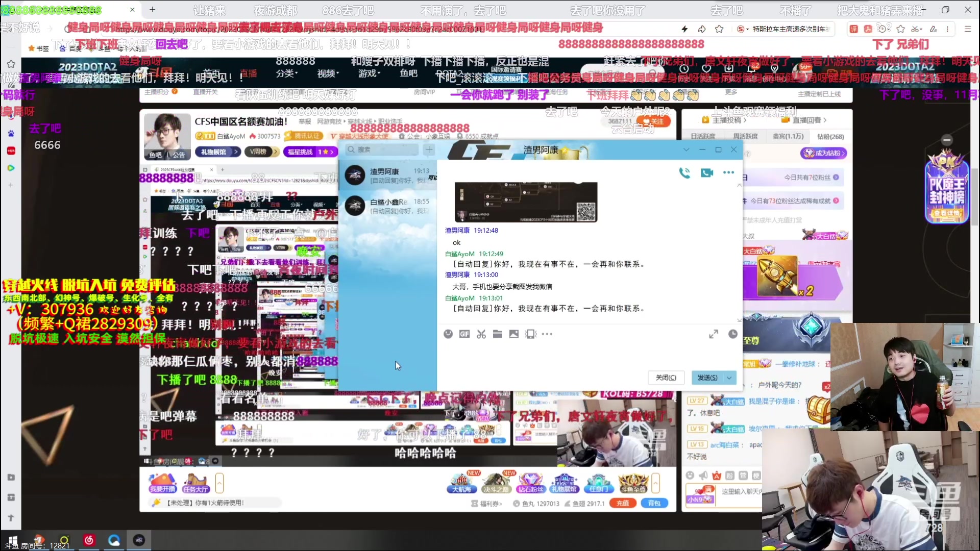980x551 pixels.
Task: Click the plus button beside the QQ search box
Action: coord(429,149)
